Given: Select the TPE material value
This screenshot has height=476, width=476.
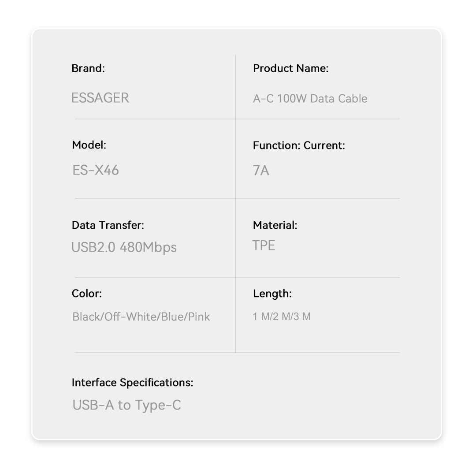Looking at the screenshot, I should [264, 245].
